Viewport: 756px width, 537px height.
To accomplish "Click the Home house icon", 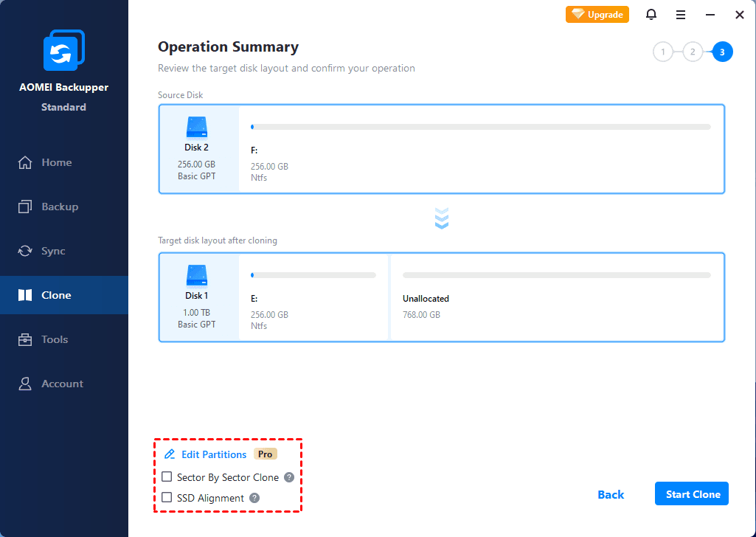I will (x=25, y=162).
